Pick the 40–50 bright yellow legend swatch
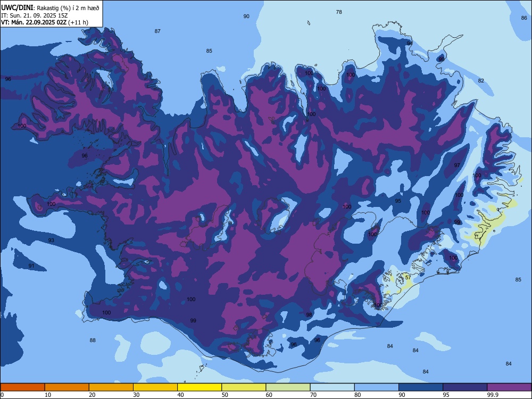The image size is (532, 399). coord(199,387)
